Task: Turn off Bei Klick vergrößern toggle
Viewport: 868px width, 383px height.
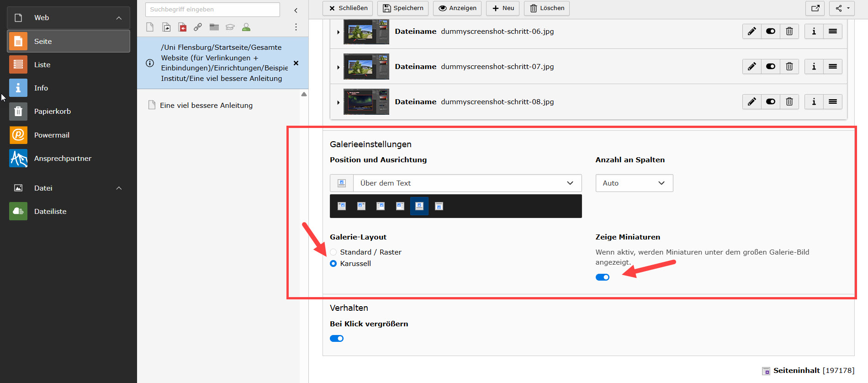Action: [x=337, y=339]
